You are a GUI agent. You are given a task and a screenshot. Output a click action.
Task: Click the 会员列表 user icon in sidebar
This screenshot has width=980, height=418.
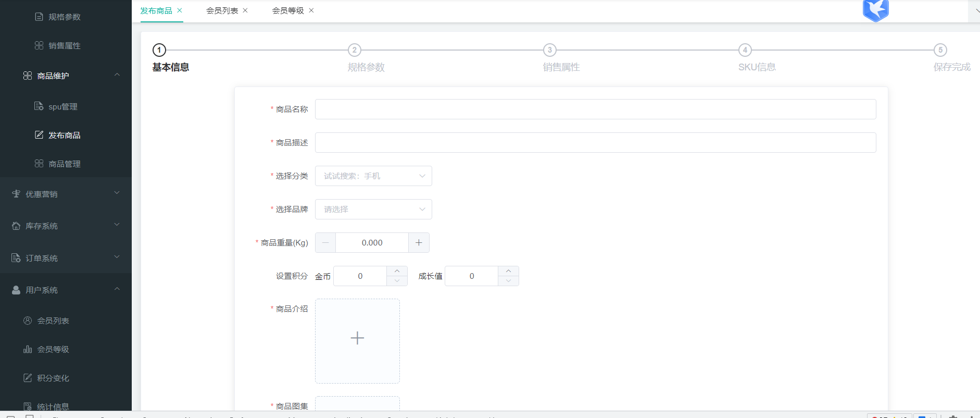tap(28, 321)
